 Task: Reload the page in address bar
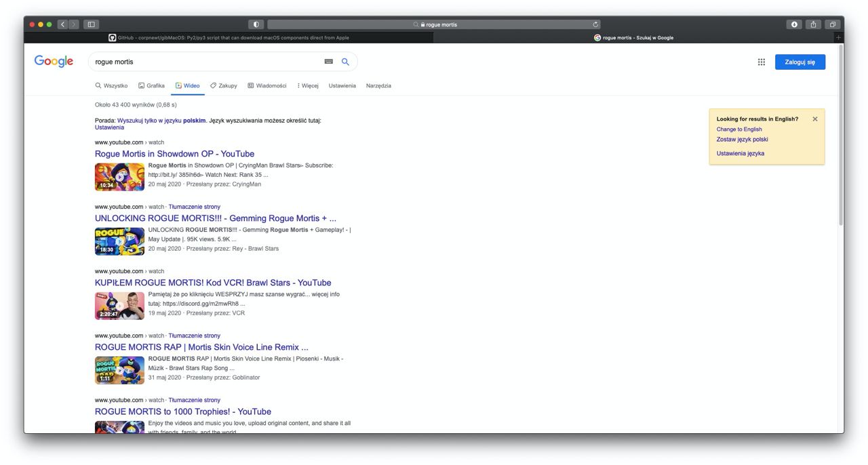tap(595, 24)
